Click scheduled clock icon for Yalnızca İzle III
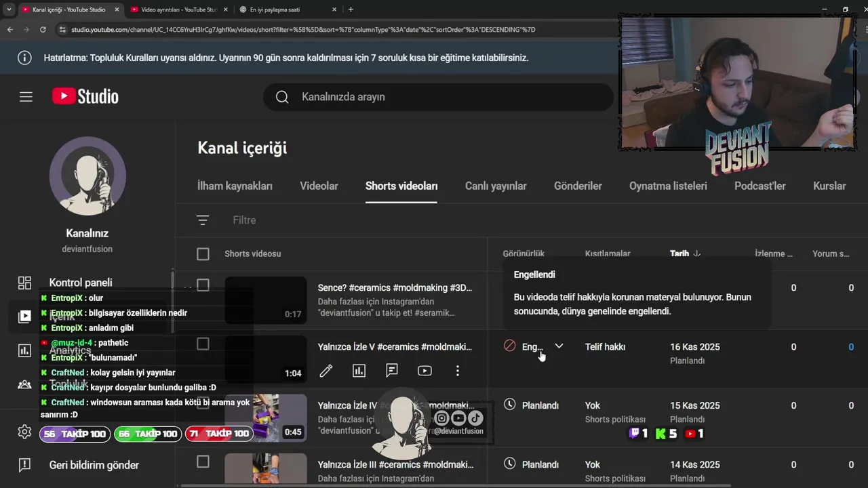The image size is (868, 488). point(510,464)
